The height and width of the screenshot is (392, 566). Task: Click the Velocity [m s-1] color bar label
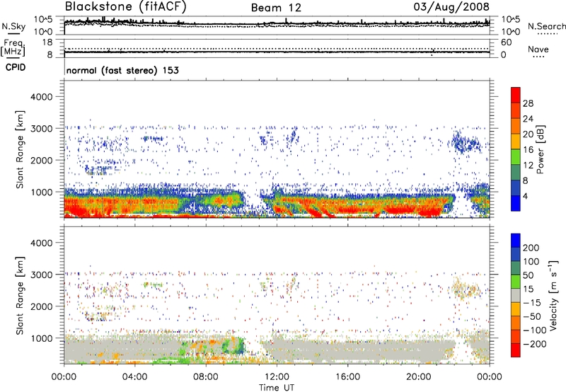point(553,295)
